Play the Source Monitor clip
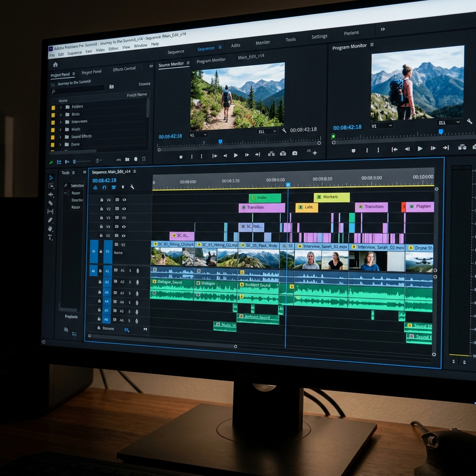The height and width of the screenshot is (476, 476). tap(236, 155)
